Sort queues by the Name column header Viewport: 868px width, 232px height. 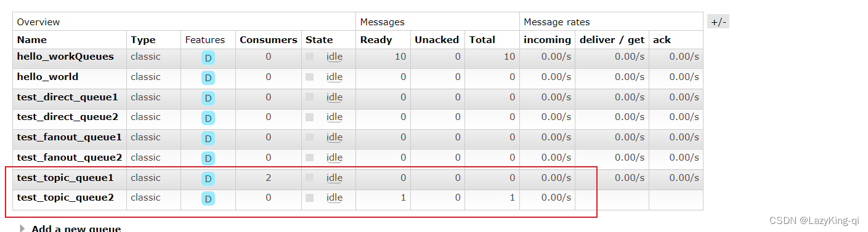32,39
